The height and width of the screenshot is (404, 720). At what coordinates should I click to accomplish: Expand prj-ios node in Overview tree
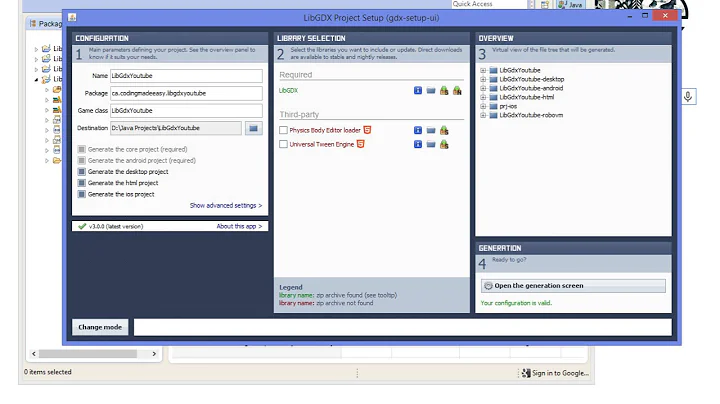pyautogui.click(x=483, y=106)
